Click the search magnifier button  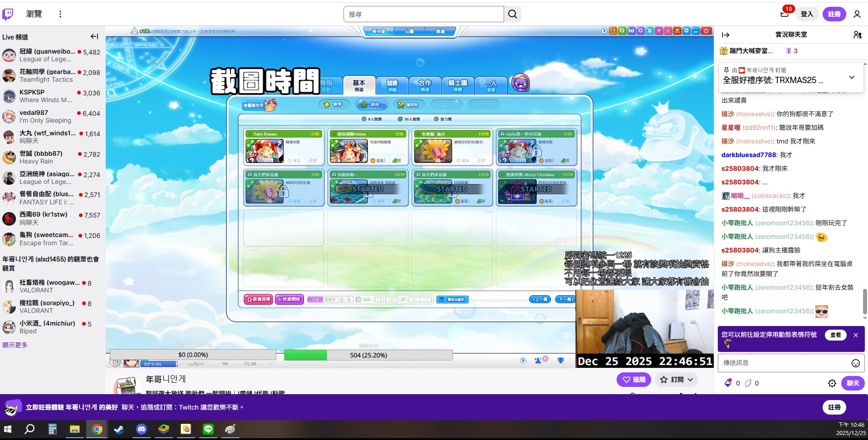pyautogui.click(x=512, y=14)
